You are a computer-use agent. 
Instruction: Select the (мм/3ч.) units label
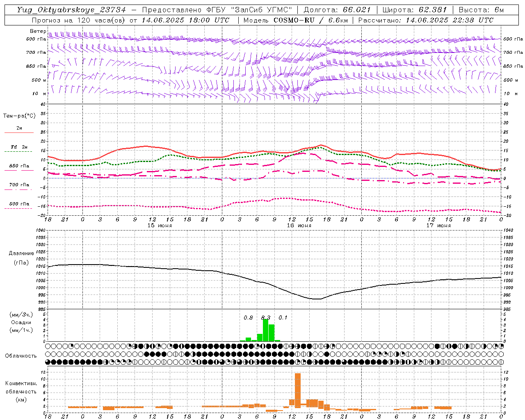pos(21,315)
